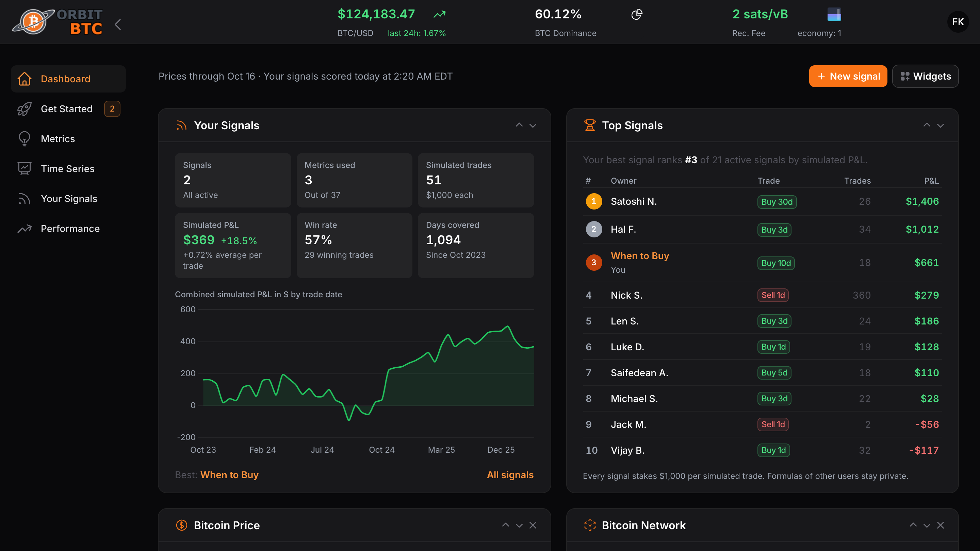Move Bitcoin Price widget up
The image size is (980, 551).
tap(505, 525)
